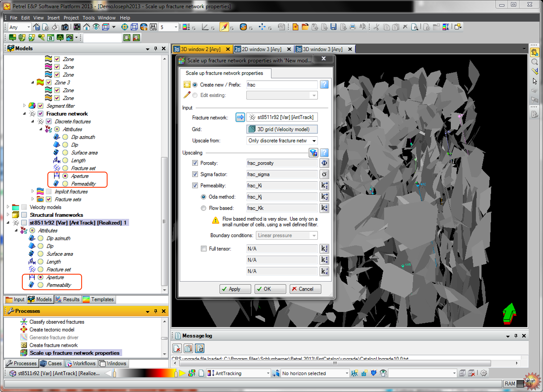Image resolution: width=543 pixels, height=392 pixels.
Task: Clear the message log icon
Action: click(177, 349)
